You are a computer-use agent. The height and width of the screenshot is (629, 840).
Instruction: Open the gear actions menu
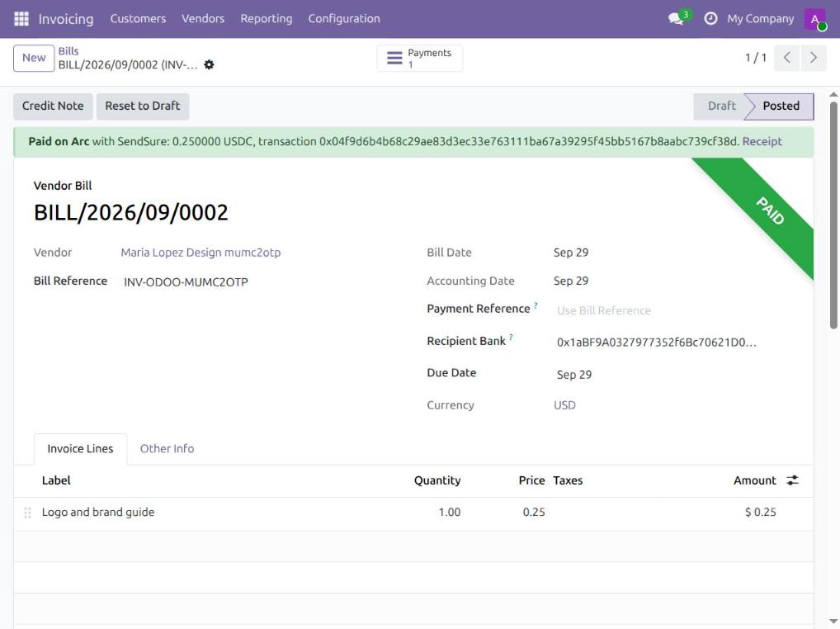[209, 65]
